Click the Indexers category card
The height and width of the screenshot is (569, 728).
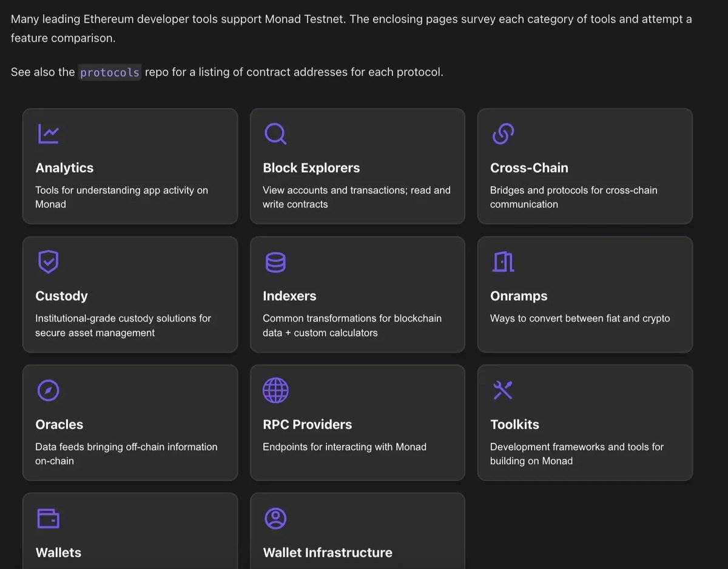(357, 294)
